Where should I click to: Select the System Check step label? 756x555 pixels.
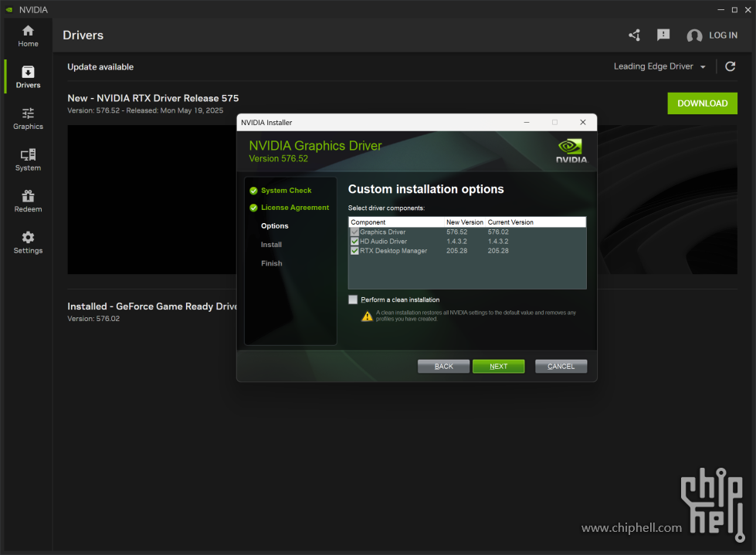click(286, 191)
